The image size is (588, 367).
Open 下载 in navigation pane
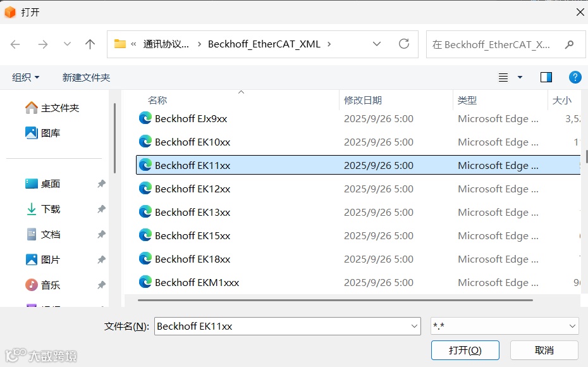[x=43, y=209]
